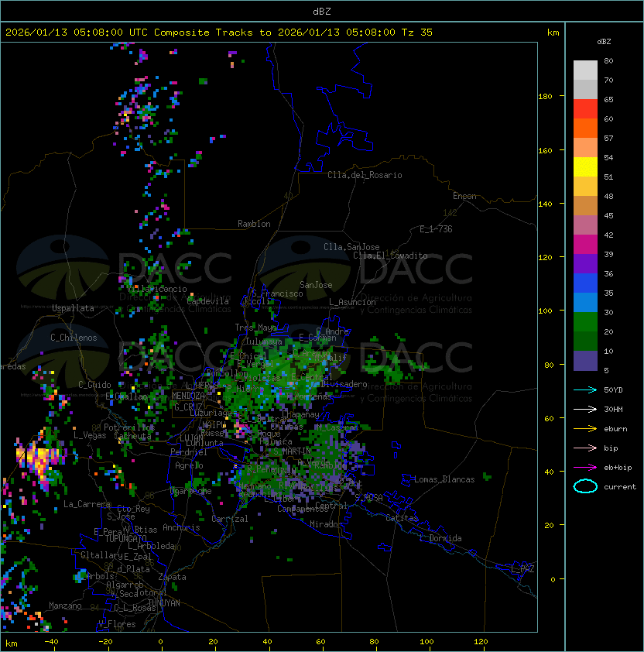Click the 'Catitas' map label

[x=402, y=518]
